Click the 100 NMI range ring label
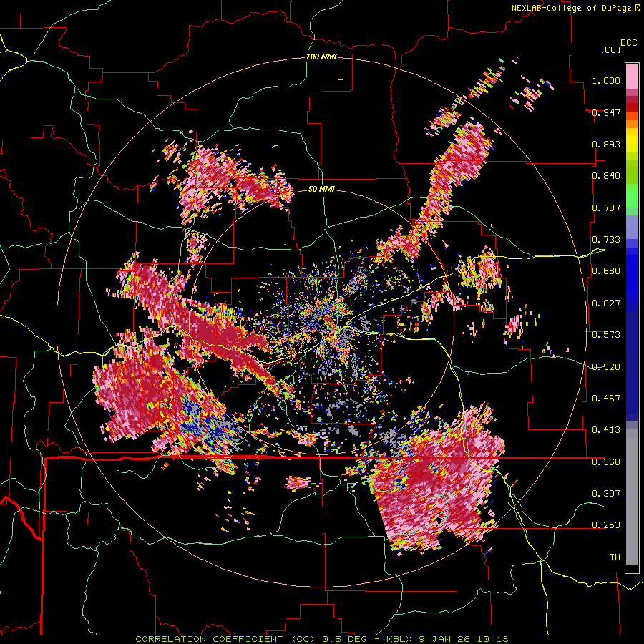This screenshot has width=644, height=644. [321, 57]
